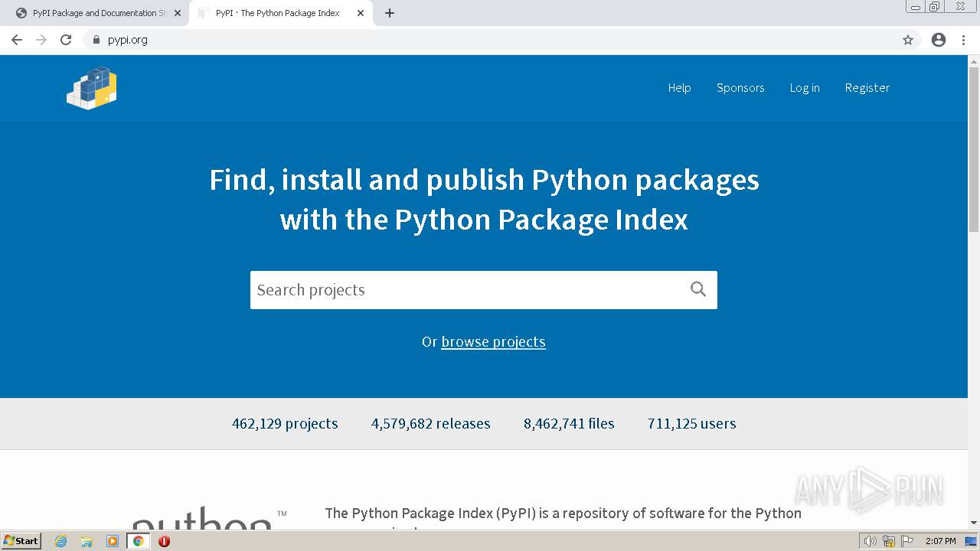Click the padlock site info icon
Viewport: 980px width, 551px height.
click(96, 40)
